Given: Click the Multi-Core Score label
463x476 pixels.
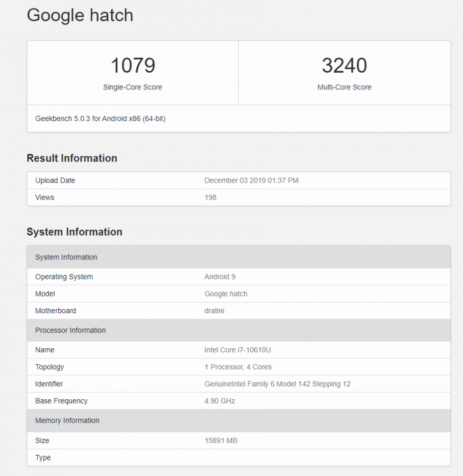Looking at the screenshot, I should pos(344,87).
